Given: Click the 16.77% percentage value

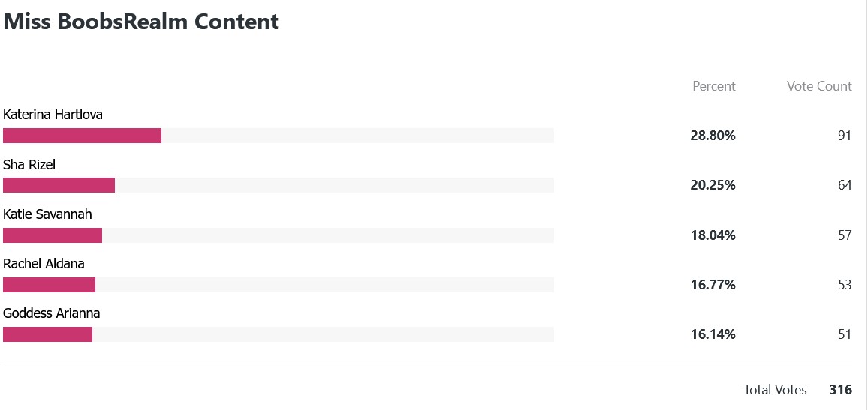Looking at the screenshot, I should point(713,284).
